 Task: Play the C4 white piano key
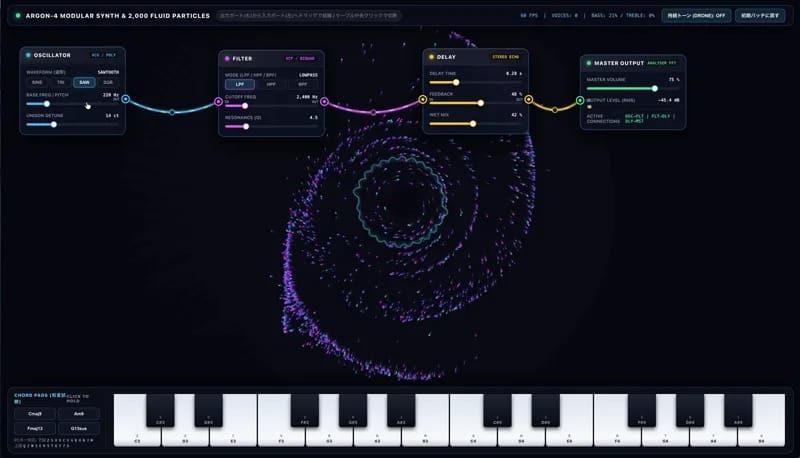473,437
